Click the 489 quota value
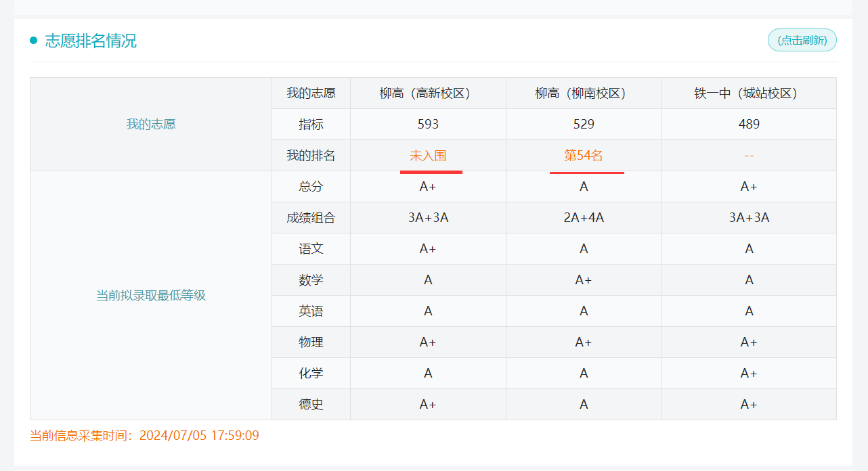Image resolution: width=868 pixels, height=471 pixels. pyautogui.click(x=749, y=125)
